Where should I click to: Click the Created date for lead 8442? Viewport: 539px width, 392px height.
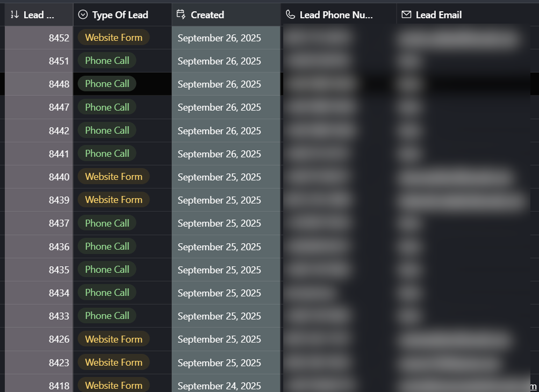click(x=219, y=131)
